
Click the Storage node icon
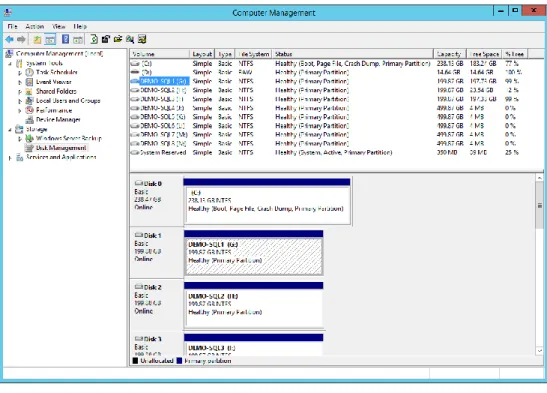[x=20, y=129]
